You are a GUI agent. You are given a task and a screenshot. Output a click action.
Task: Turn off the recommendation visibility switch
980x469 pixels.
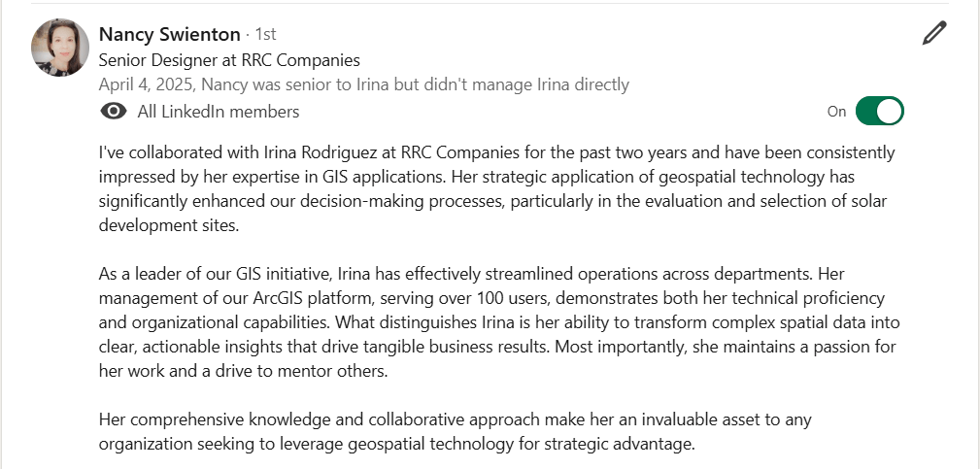(879, 111)
